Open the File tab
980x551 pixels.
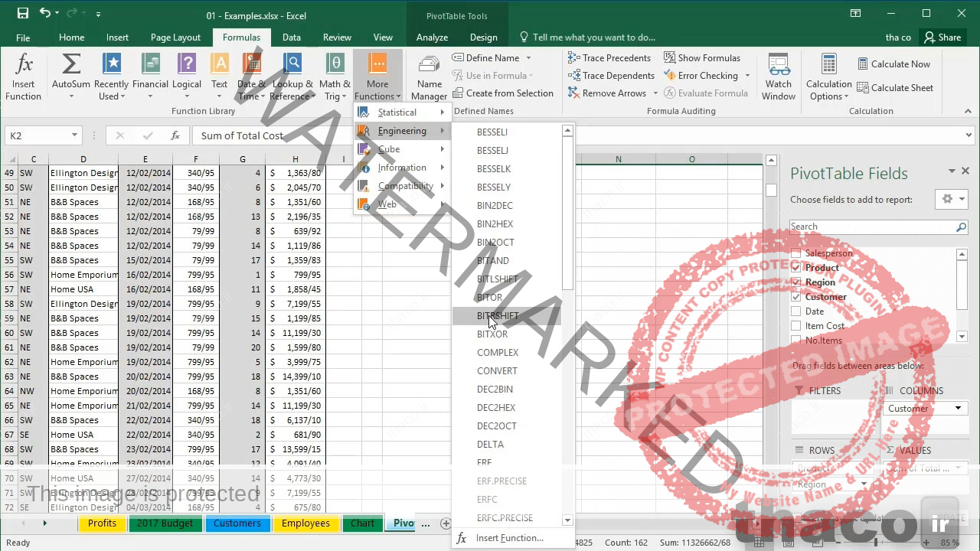(x=23, y=37)
